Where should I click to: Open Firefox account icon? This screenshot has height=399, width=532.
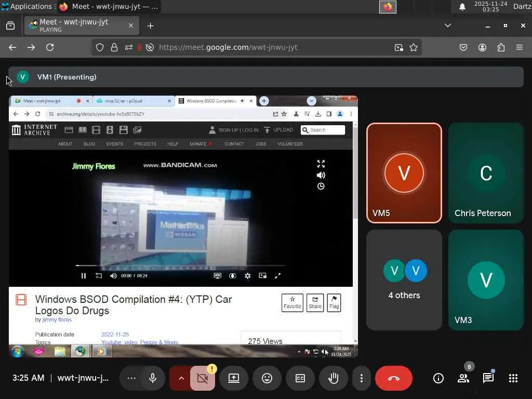[482, 47]
